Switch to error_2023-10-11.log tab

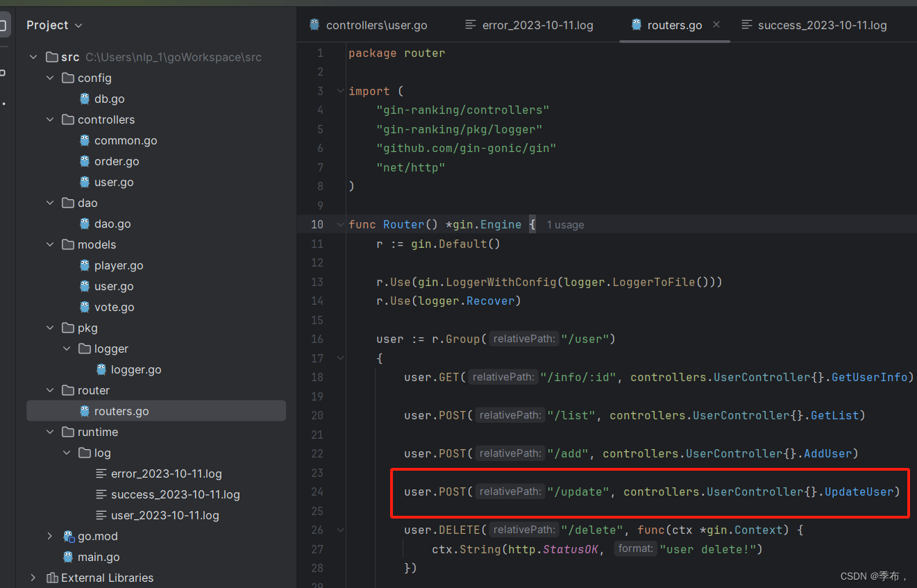pos(529,25)
